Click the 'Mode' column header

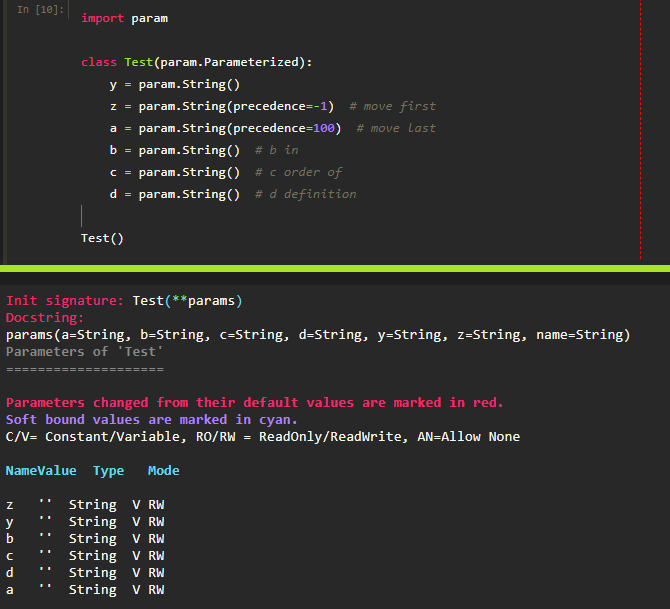tap(164, 471)
